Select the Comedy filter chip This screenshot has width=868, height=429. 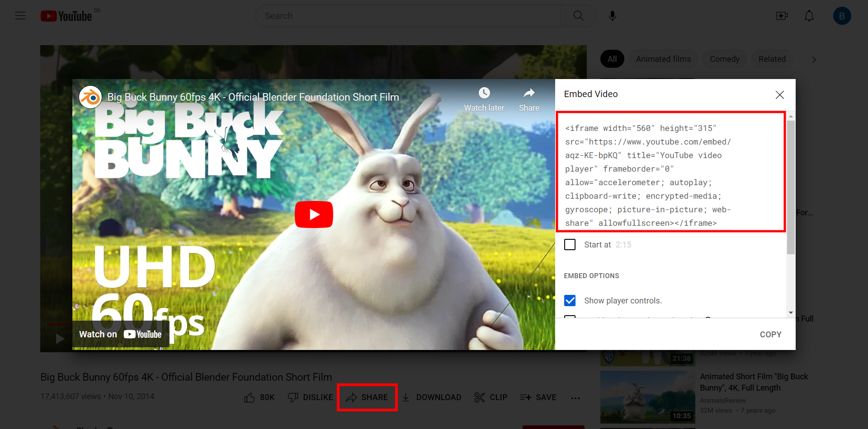(x=724, y=59)
